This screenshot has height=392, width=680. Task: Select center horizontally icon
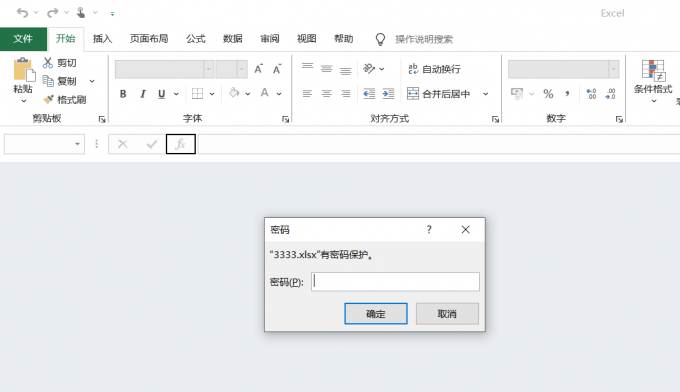point(327,94)
